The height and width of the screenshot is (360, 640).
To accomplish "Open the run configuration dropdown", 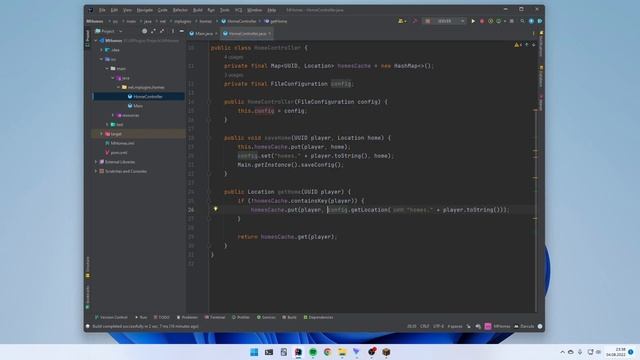I will click(x=444, y=21).
